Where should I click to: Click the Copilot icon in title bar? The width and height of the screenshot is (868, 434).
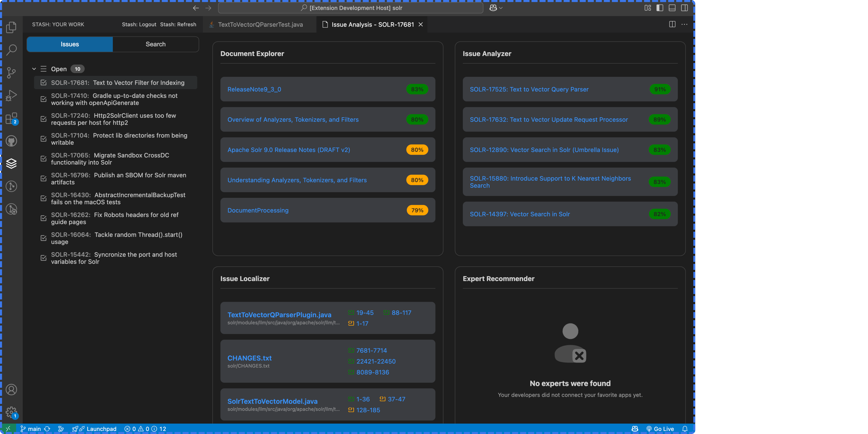493,8
